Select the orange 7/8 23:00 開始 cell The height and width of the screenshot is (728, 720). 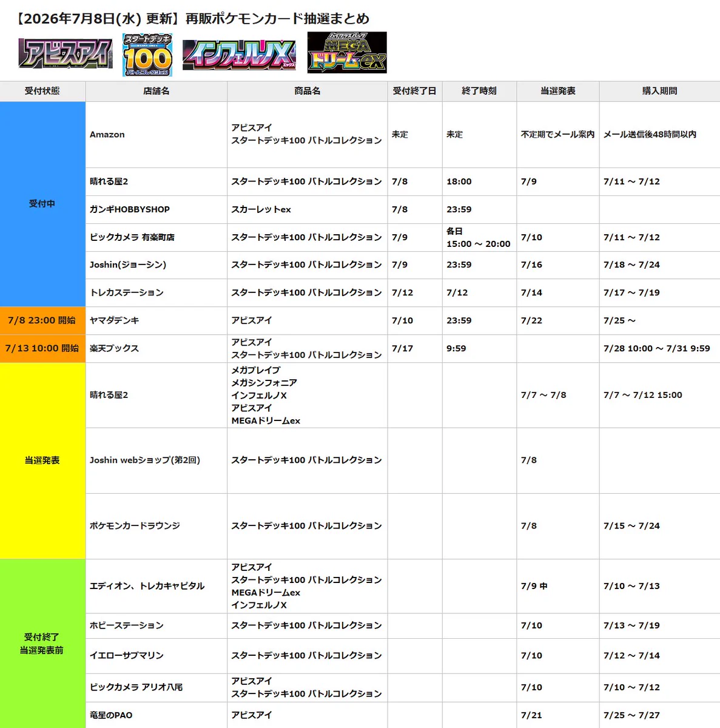point(42,320)
